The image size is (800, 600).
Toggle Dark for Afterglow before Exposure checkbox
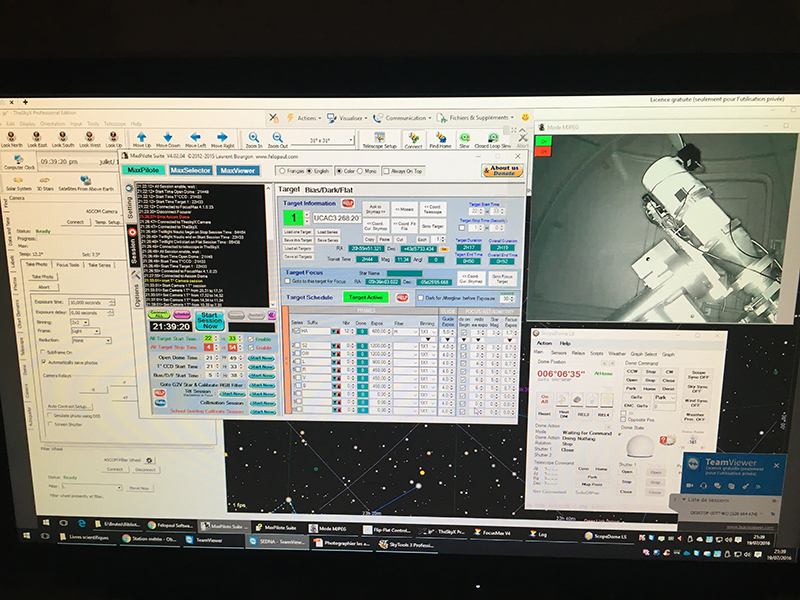420,298
